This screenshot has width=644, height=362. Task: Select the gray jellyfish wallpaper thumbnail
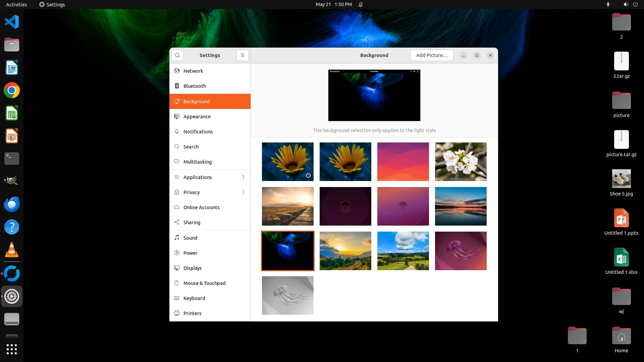[287, 295]
